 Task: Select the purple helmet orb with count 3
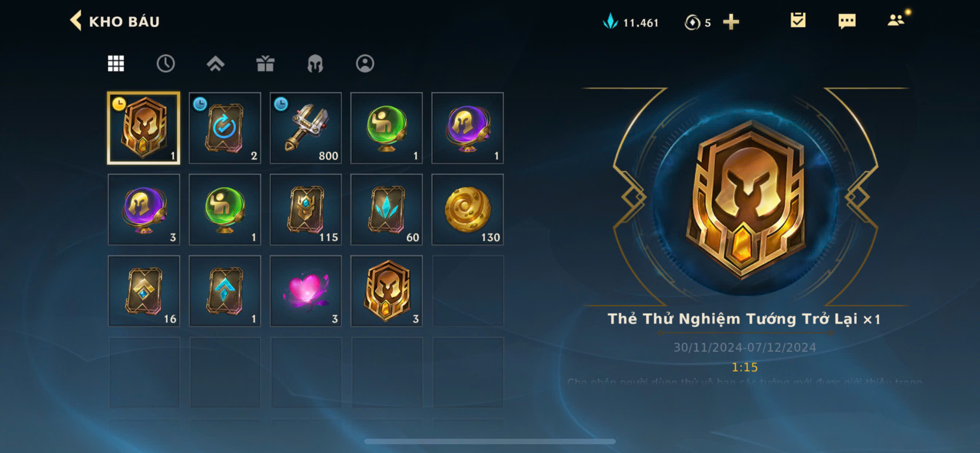(x=144, y=209)
